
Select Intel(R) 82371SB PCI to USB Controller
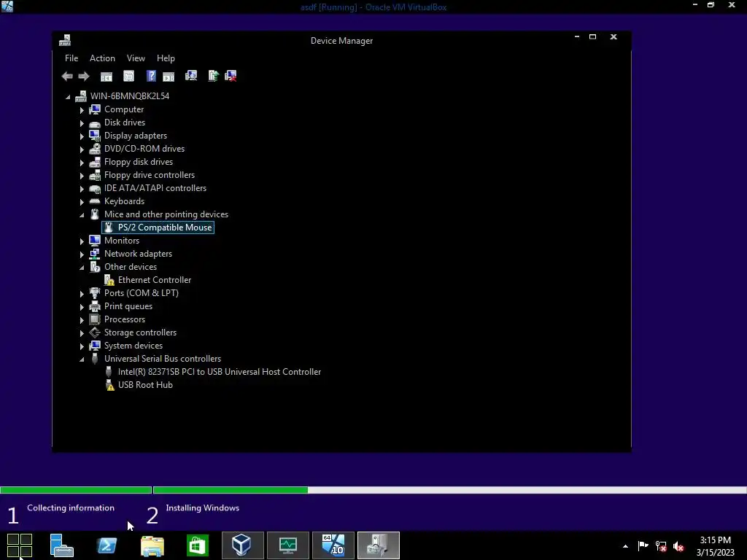tap(220, 372)
